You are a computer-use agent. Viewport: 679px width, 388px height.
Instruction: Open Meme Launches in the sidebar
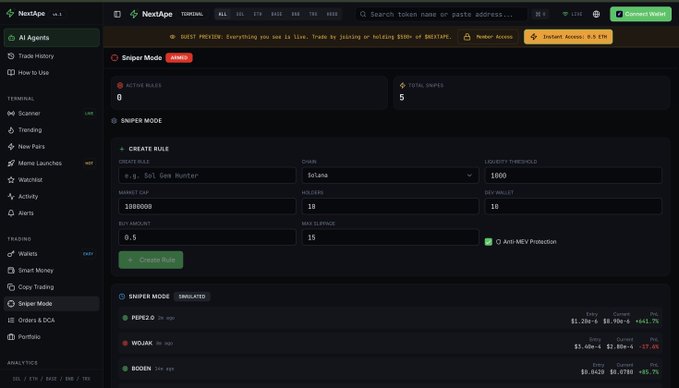(52, 163)
